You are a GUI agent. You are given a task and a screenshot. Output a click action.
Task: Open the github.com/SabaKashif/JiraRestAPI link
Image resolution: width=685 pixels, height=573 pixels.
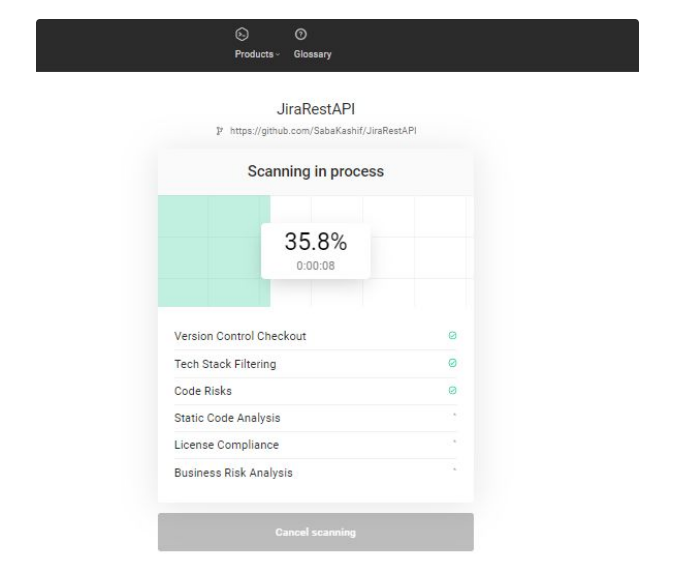tap(323, 130)
